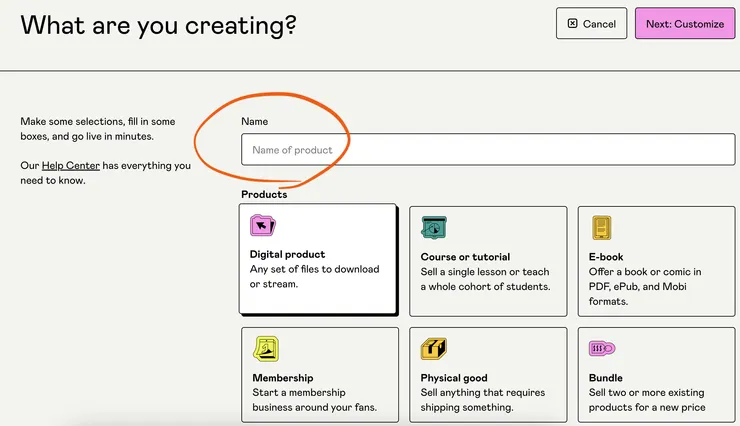Click the Products section heading
The width and height of the screenshot is (740, 426).
(264, 194)
